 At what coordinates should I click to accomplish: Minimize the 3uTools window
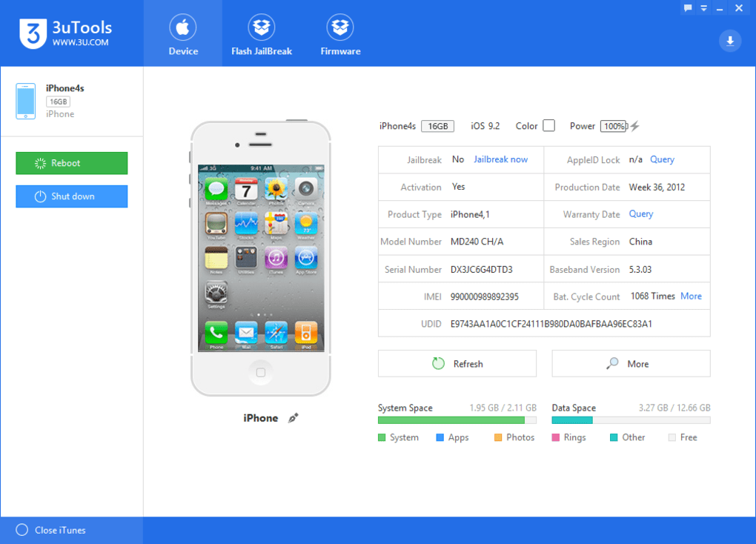[x=720, y=8]
